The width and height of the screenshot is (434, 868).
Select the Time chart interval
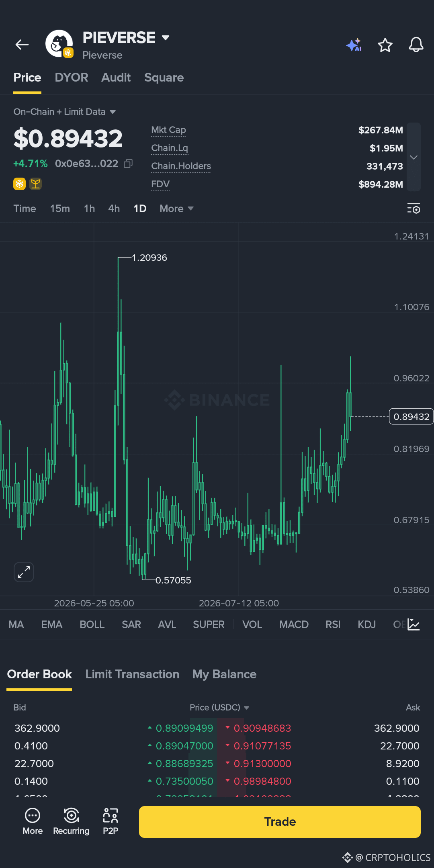(x=25, y=209)
